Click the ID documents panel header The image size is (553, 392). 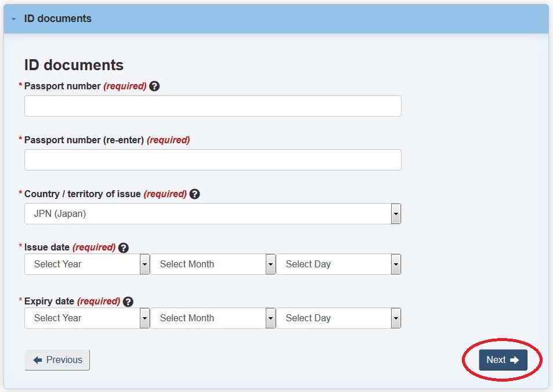pos(276,19)
